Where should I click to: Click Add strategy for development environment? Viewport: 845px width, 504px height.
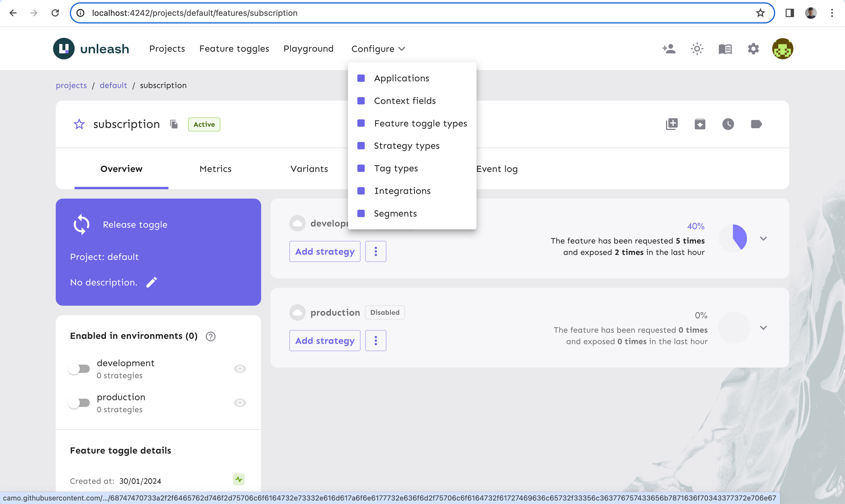[325, 251]
